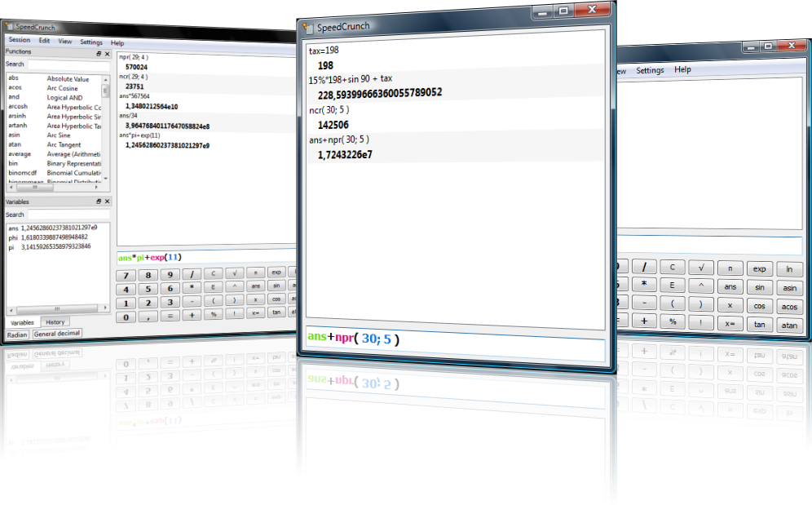Select the average function row
The width and height of the screenshot is (812, 505).
[54, 154]
